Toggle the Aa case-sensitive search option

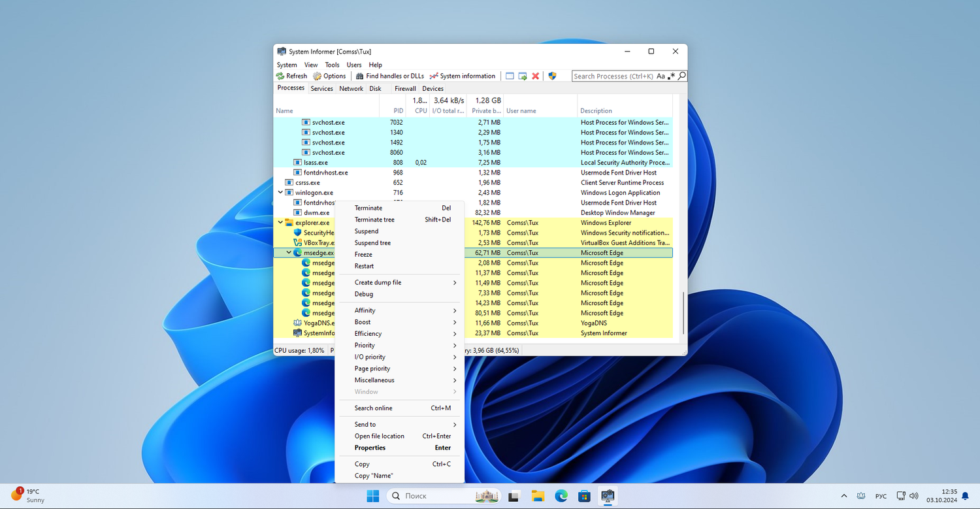pos(661,76)
